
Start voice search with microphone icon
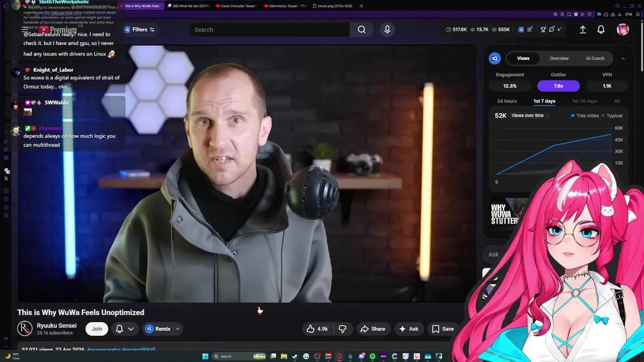(x=387, y=30)
